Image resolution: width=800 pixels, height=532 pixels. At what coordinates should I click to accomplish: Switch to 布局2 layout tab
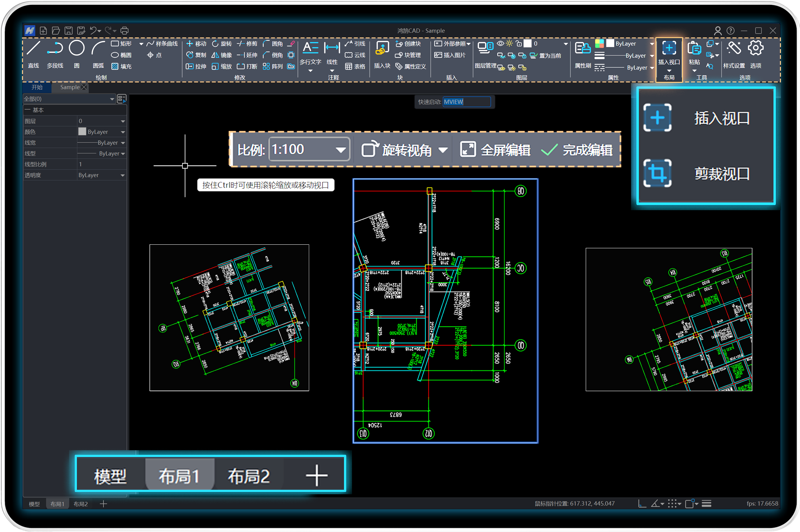point(248,476)
